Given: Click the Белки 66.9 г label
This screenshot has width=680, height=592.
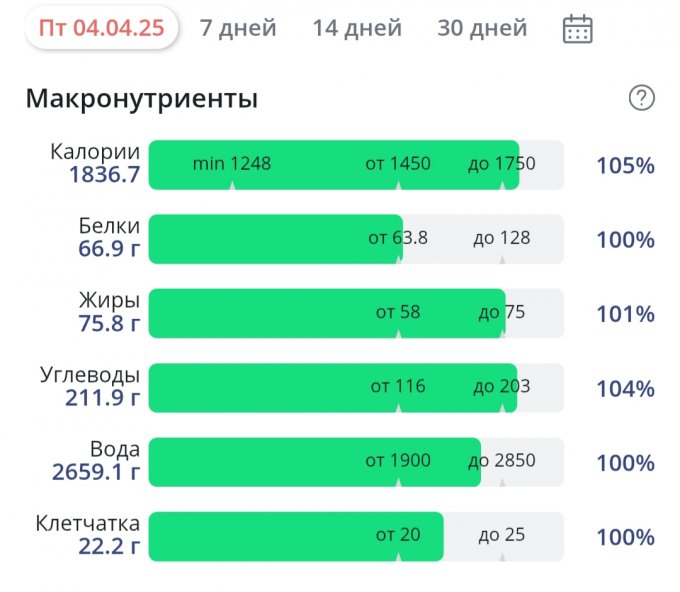Looking at the screenshot, I should tap(108, 239).
